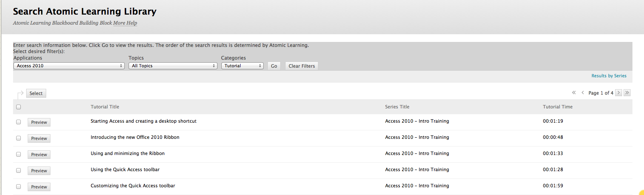Preview Starting Access and creating a desktop shortcut

(x=39, y=122)
